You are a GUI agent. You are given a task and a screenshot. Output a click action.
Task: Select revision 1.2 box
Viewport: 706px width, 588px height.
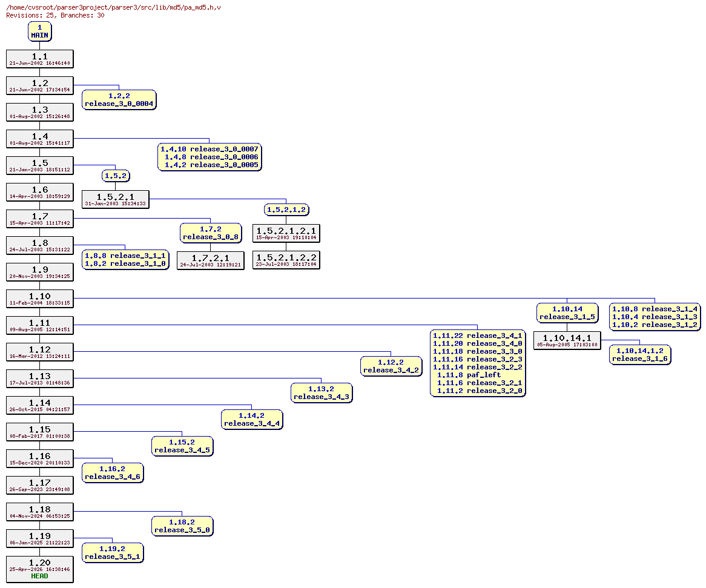tap(39, 85)
